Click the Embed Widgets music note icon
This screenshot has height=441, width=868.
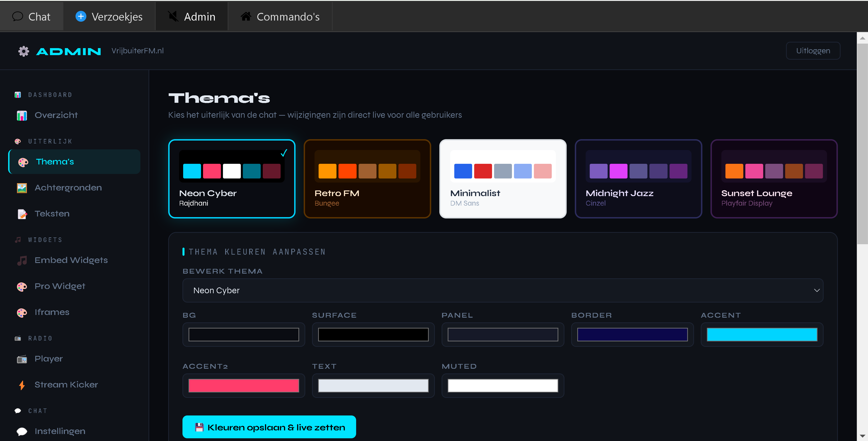22,260
